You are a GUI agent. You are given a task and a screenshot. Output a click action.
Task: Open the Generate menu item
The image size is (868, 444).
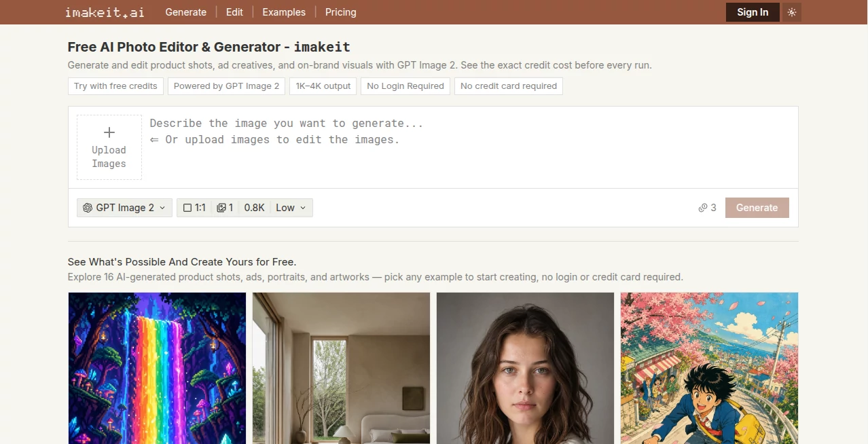click(x=186, y=12)
